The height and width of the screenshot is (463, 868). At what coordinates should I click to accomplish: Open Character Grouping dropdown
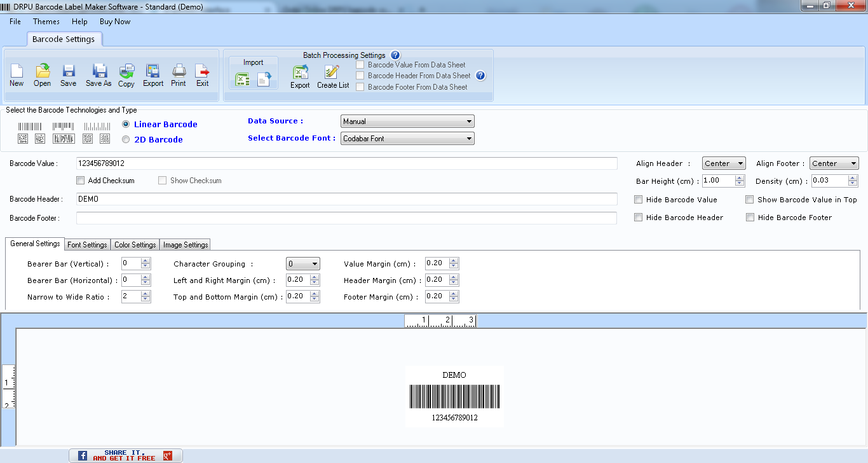pos(302,264)
